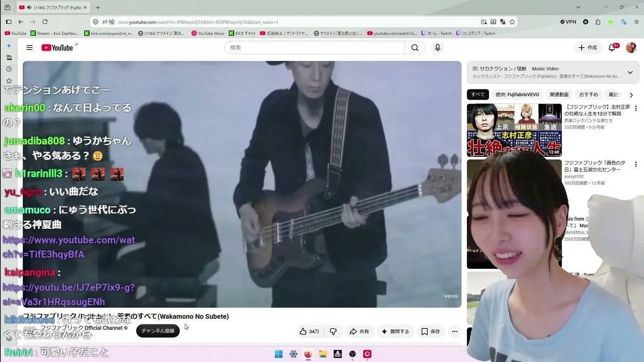Open a new browser tab
The image size is (644, 362).
point(98,8)
